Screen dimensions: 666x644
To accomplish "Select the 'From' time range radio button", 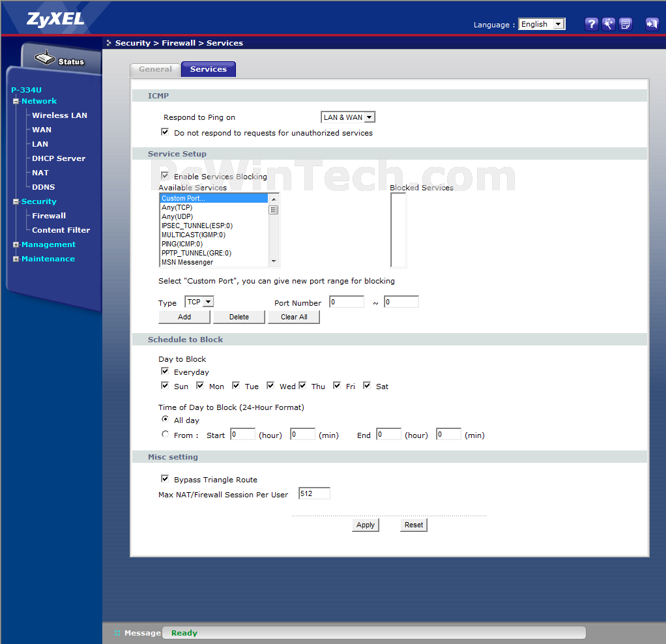I will [165, 434].
